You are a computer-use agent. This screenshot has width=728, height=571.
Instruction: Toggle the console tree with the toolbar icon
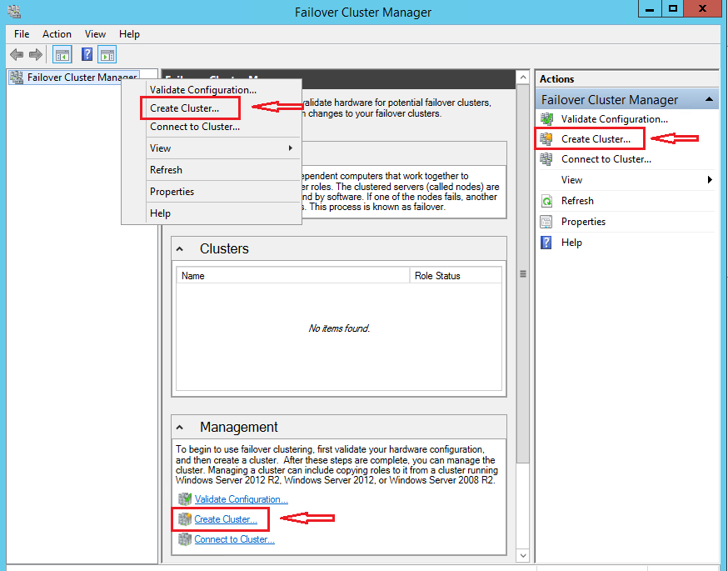[x=62, y=54]
